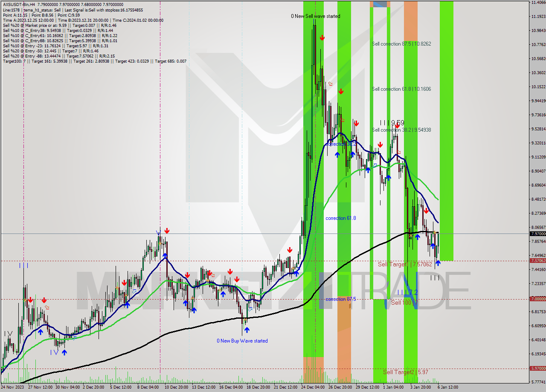This screenshot has height=392, width=546.
Task: Click the '10 Dec 20:00' time axis label
Action: coord(176,387)
